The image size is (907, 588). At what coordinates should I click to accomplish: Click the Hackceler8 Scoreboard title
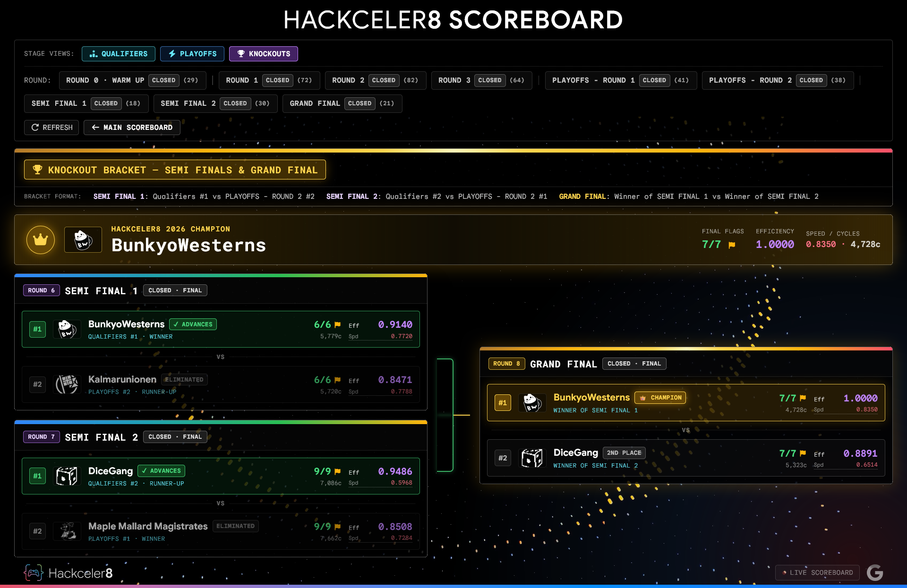[x=453, y=20]
